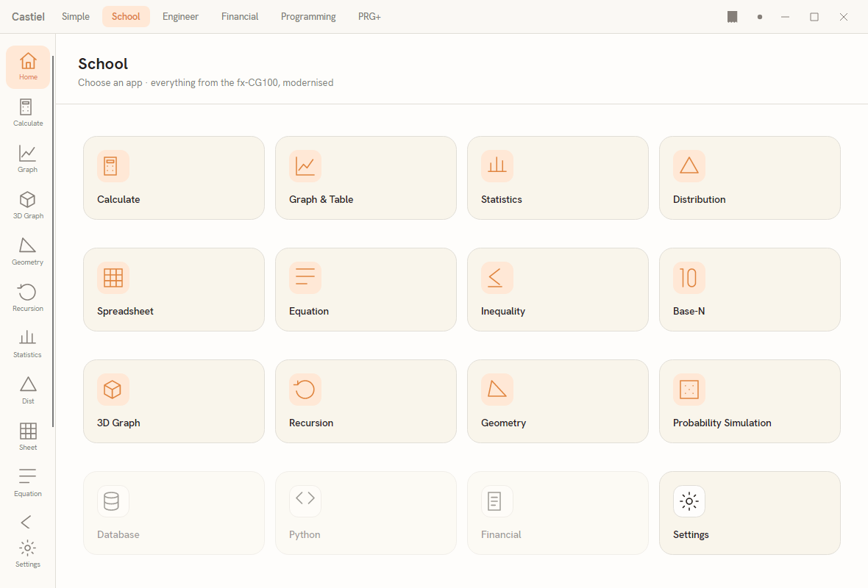The height and width of the screenshot is (588, 868).
Task: Launch the Spreadsheet app card
Action: pos(174,290)
